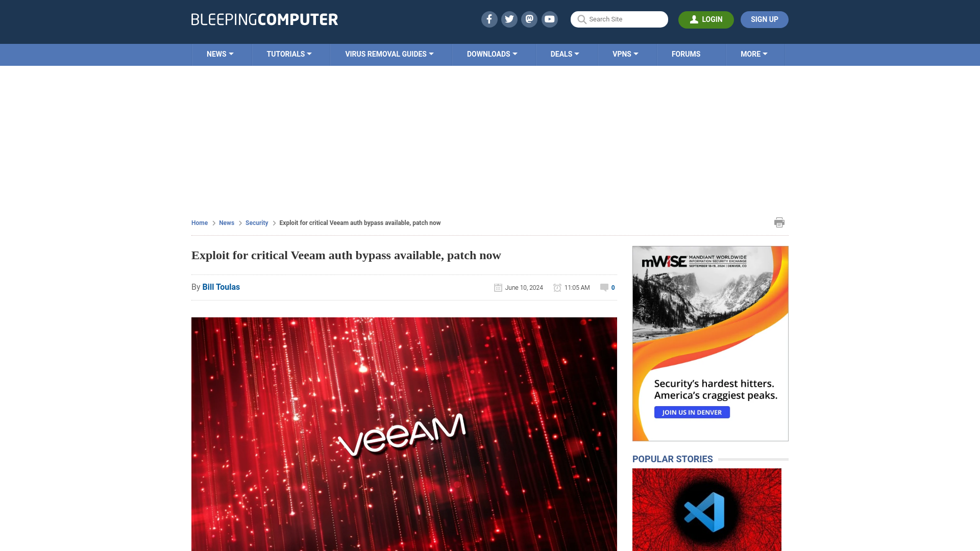Expand the TUTORIALS dropdown menu
This screenshot has height=551, width=980.
click(x=289, y=54)
